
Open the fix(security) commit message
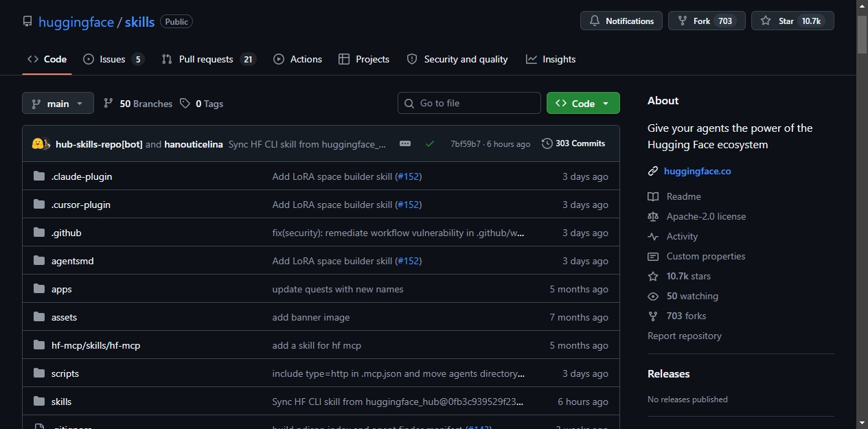pos(398,233)
